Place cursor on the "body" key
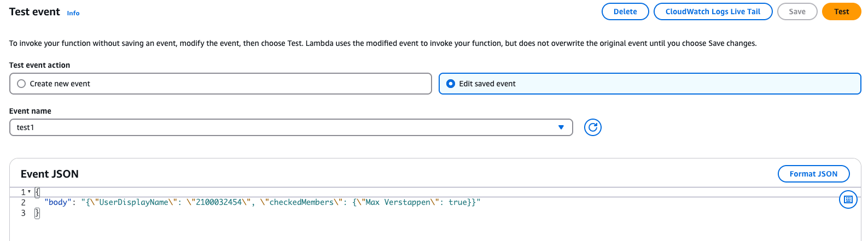The height and width of the screenshot is (241, 868). pyautogui.click(x=56, y=202)
